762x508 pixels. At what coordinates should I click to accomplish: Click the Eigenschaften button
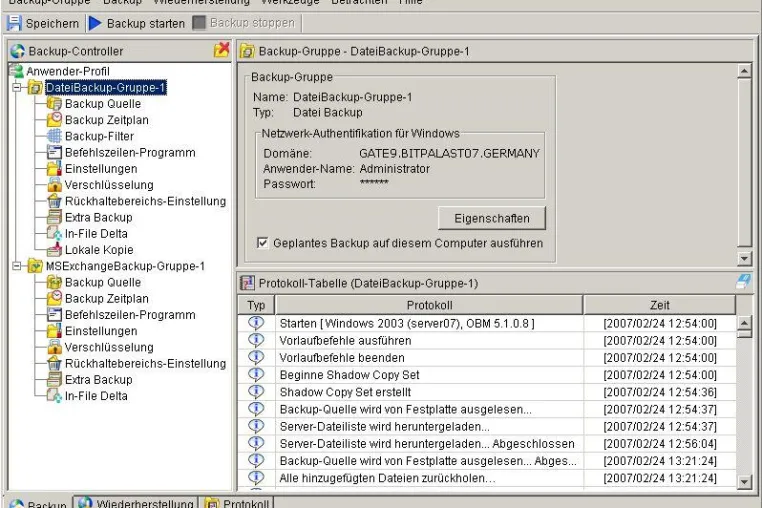point(492,218)
